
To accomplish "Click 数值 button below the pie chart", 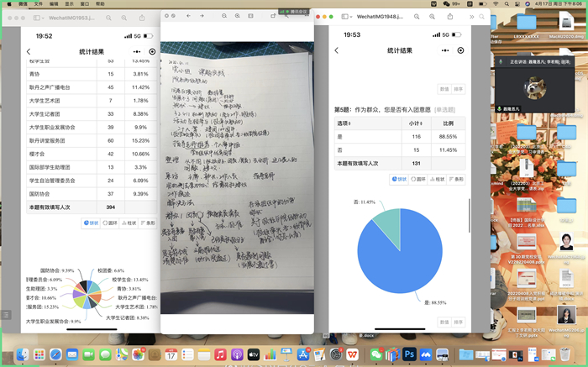I will point(444,322).
